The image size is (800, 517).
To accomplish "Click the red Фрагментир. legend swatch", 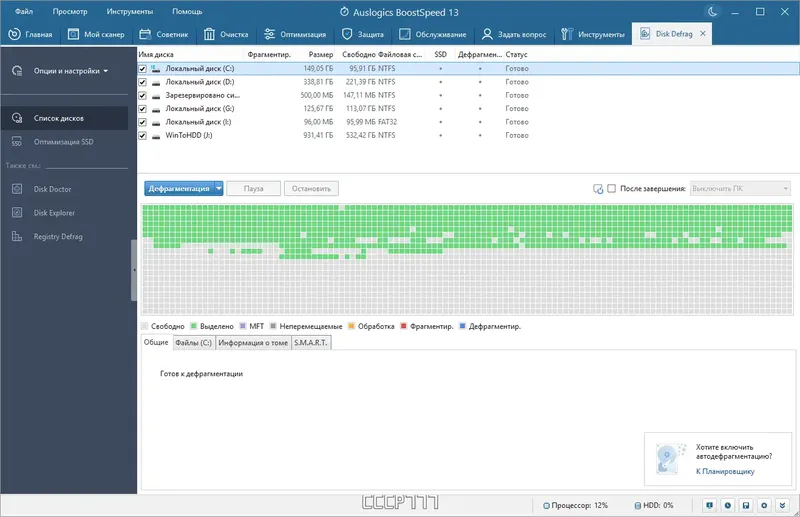I will click(x=404, y=326).
